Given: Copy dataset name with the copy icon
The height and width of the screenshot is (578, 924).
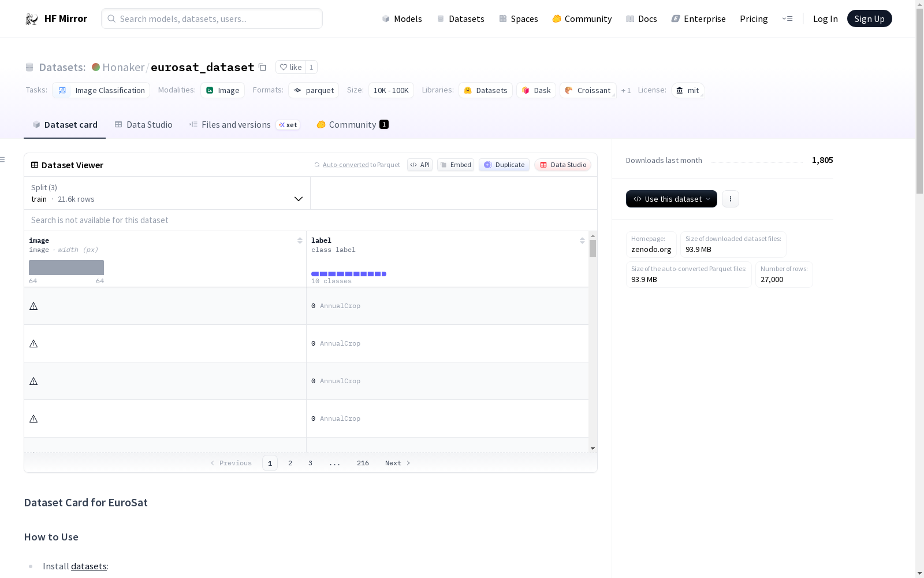Looking at the screenshot, I should point(262,67).
